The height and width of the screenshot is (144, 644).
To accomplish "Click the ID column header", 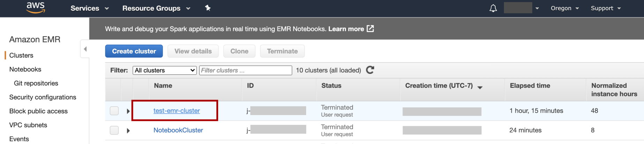I will pyautogui.click(x=250, y=86).
